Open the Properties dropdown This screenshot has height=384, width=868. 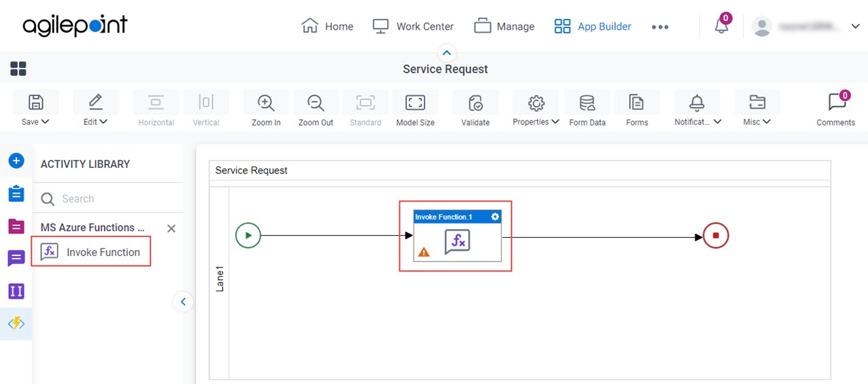[536, 108]
